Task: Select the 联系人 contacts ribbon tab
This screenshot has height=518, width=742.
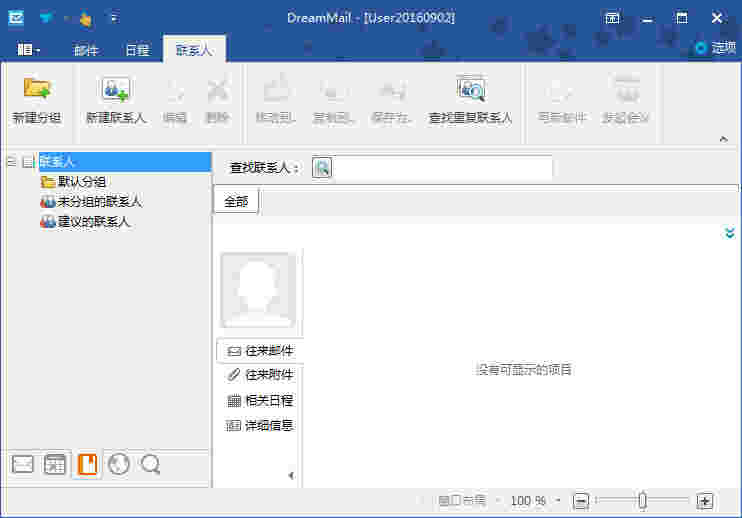Action: (194, 49)
